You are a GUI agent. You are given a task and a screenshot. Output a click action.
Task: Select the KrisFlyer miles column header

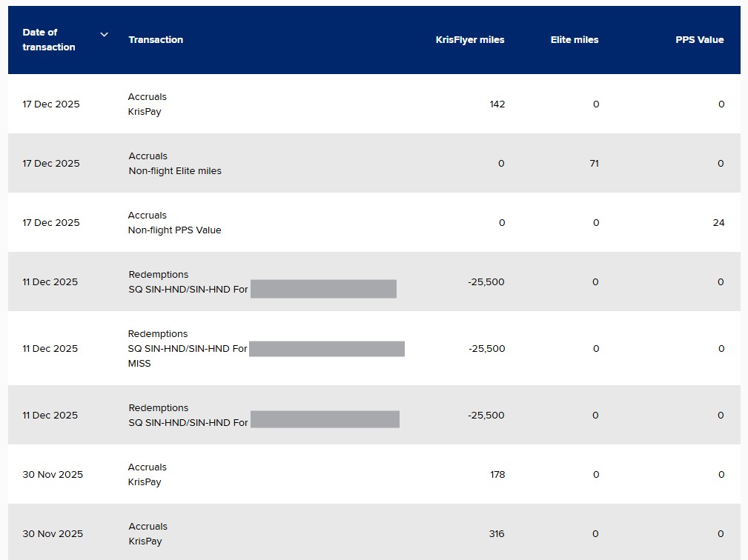coord(470,40)
